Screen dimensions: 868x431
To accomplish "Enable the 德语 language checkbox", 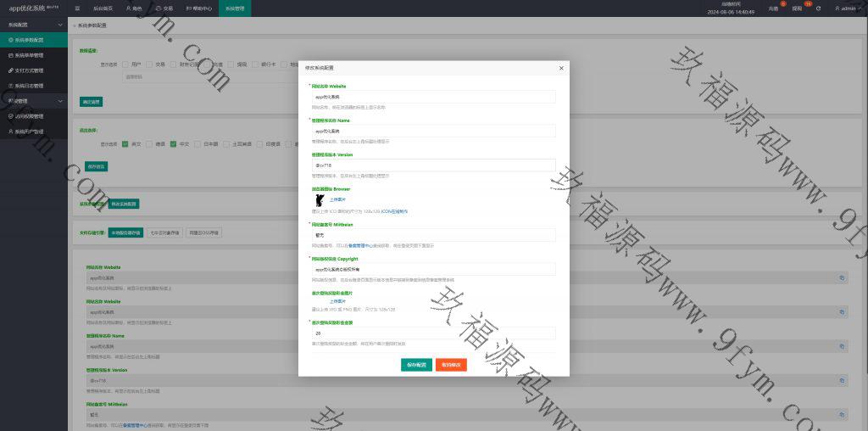I will tap(149, 144).
